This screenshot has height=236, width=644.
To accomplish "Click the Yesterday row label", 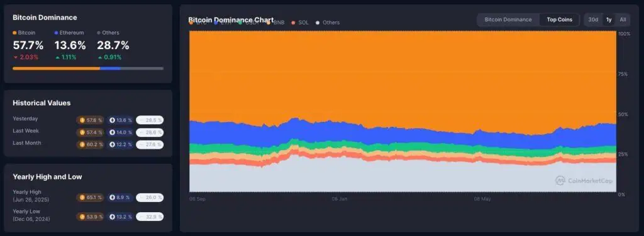I will 25,119.
